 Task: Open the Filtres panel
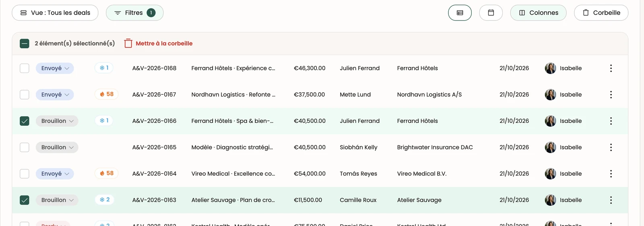[x=134, y=13]
